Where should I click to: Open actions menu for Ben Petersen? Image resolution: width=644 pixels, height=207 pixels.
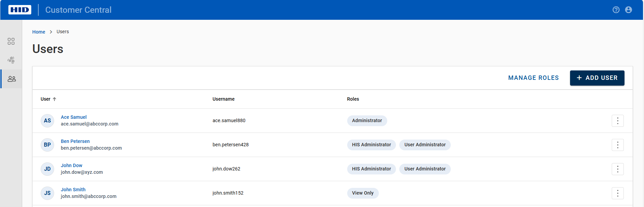click(617, 145)
